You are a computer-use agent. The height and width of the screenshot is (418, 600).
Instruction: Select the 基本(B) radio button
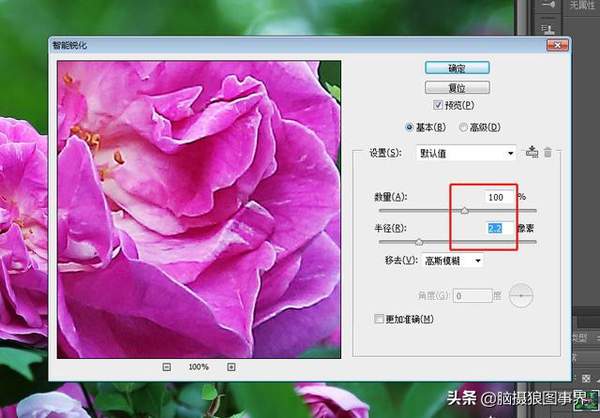409,127
